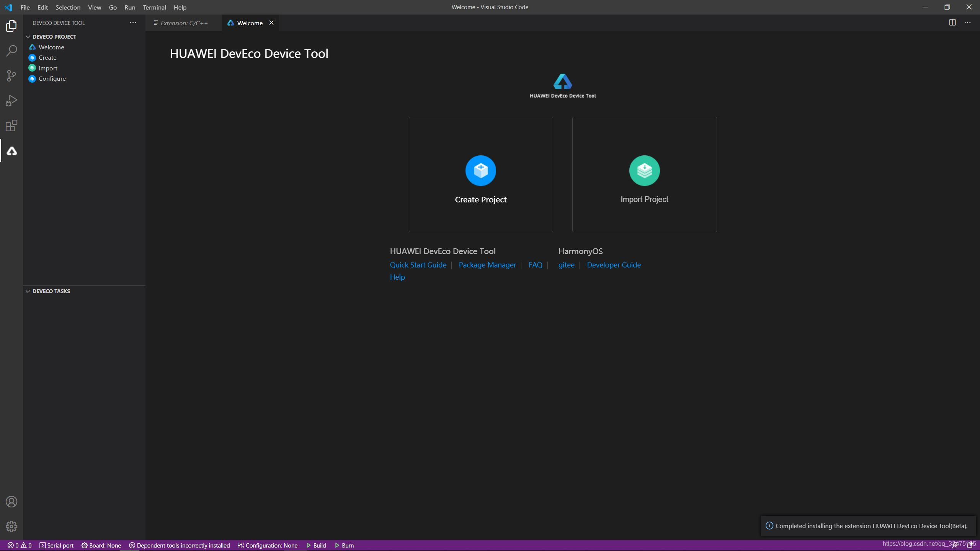The width and height of the screenshot is (980, 551).
Task: Open the File menu
Action: pos(25,7)
